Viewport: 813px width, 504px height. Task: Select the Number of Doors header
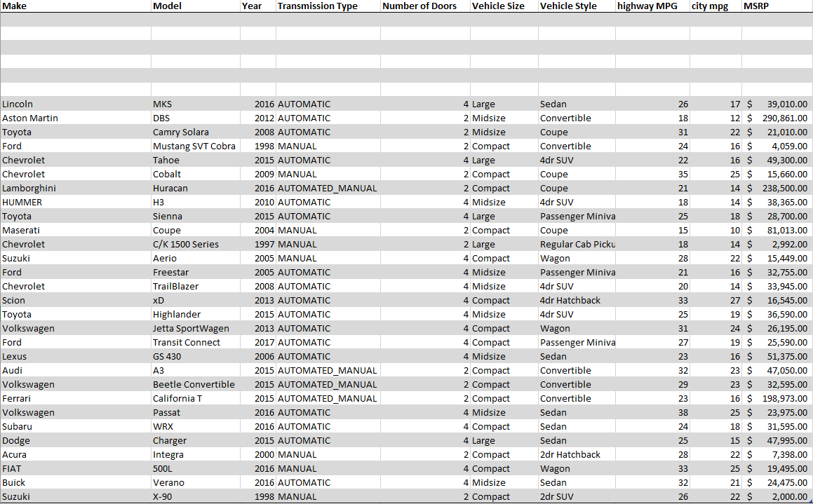pyautogui.click(x=425, y=6)
